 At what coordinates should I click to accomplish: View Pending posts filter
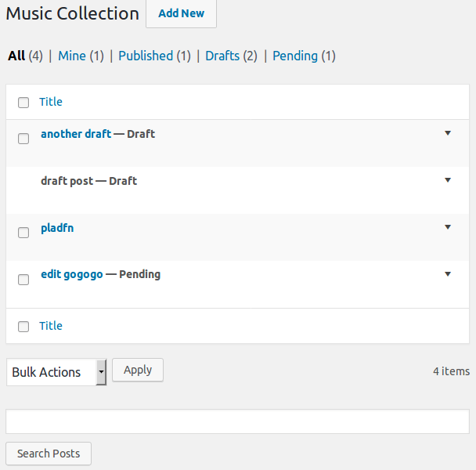pos(295,56)
